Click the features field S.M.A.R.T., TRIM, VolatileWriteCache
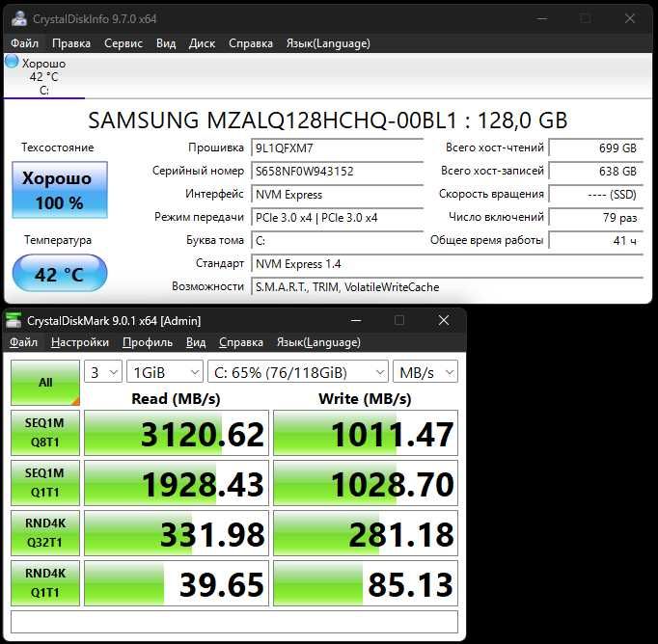The width and height of the screenshot is (658, 644). coord(448,286)
